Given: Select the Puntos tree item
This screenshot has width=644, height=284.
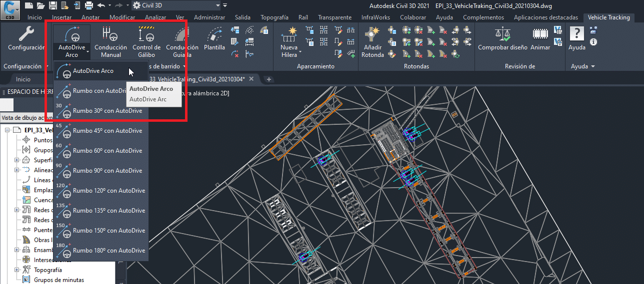Looking at the screenshot, I should coord(43,140).
